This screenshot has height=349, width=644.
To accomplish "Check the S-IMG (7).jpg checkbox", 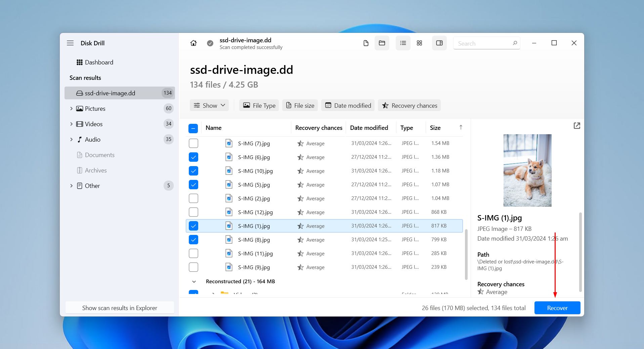I will tap(194, 143).
